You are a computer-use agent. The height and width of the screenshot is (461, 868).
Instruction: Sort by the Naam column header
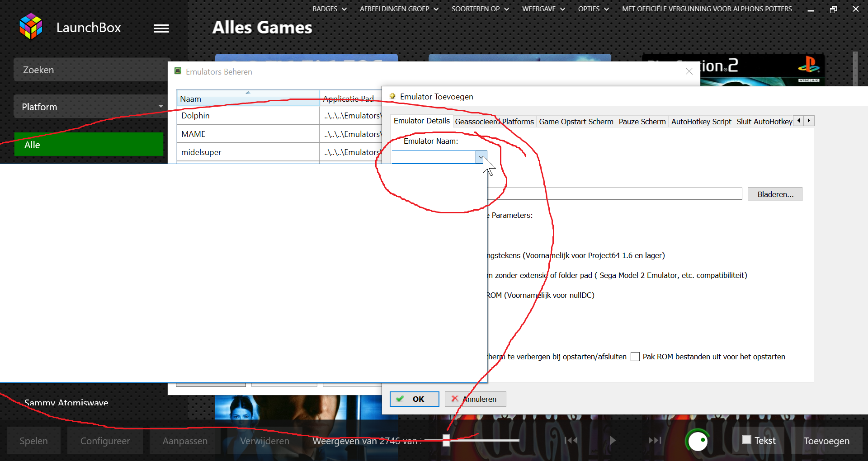(x=248, y=99)
